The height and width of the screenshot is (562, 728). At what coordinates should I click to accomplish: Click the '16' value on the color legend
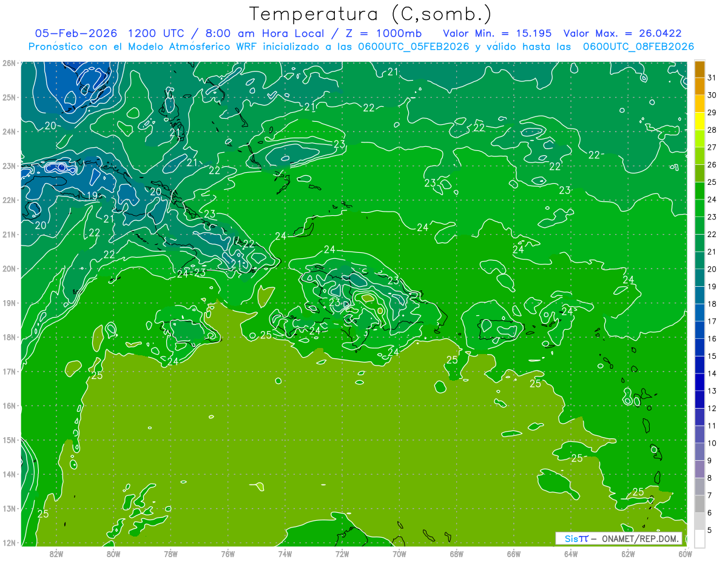tap(711, 338)
